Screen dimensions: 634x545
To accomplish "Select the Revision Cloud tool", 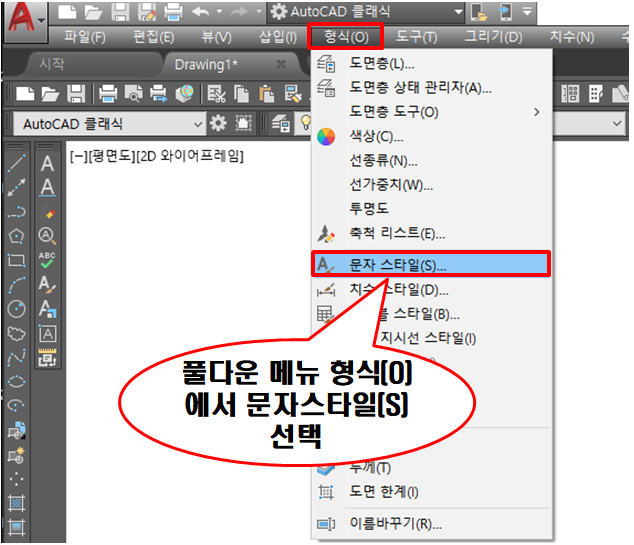I will point(16,333).
